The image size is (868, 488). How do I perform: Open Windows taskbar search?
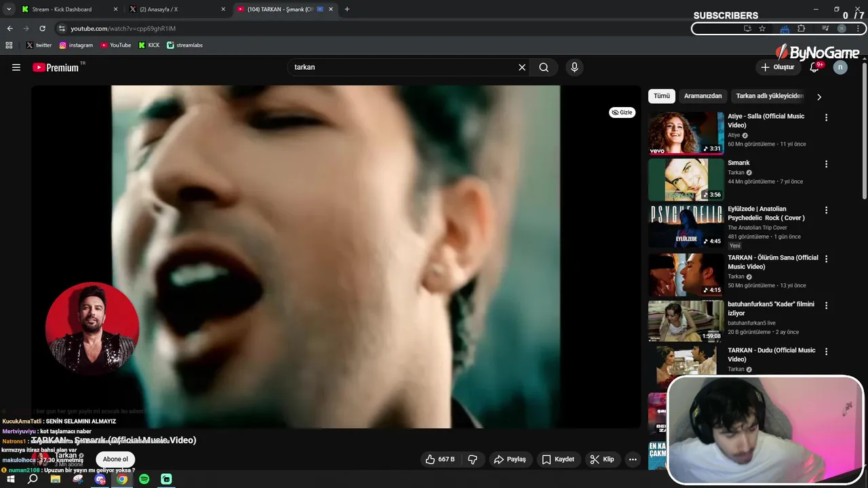33,479
